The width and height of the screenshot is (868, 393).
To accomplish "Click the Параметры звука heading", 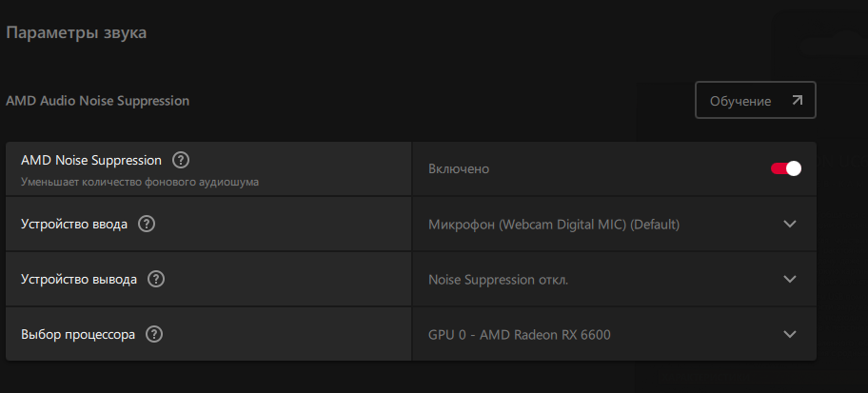I will [x=76, y=32].
